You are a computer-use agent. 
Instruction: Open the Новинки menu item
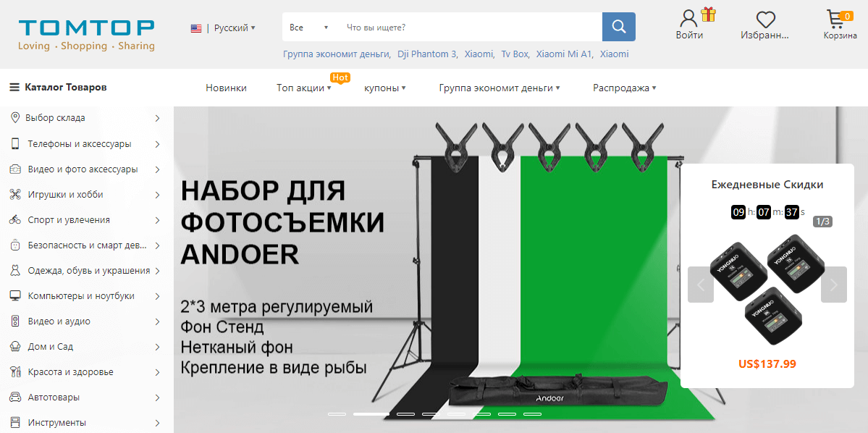[x=226, y=88]
